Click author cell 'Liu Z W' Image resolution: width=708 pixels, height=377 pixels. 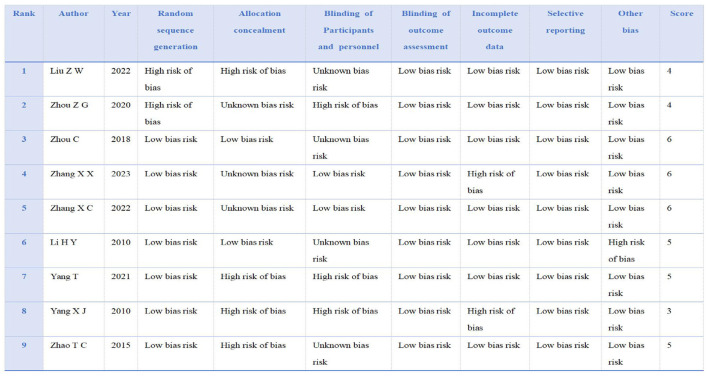point(67,71)
